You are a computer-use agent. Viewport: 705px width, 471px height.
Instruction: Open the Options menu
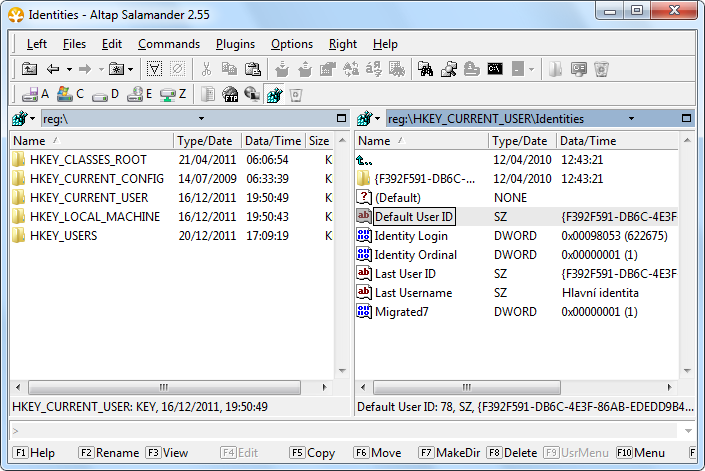pyautogui.click(x=292, y=44)
